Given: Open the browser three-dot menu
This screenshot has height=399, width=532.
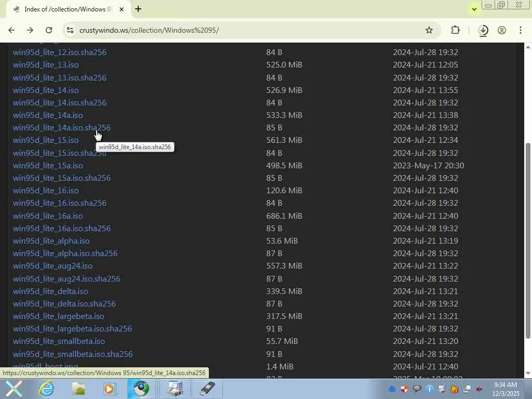Looking at the screenshot, I should (x=521, y=30).
